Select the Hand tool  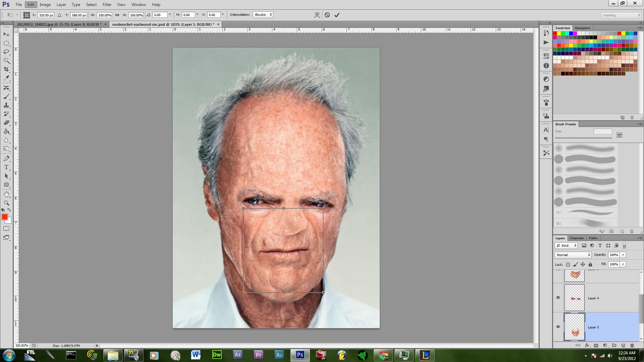(x=6, y=194)
